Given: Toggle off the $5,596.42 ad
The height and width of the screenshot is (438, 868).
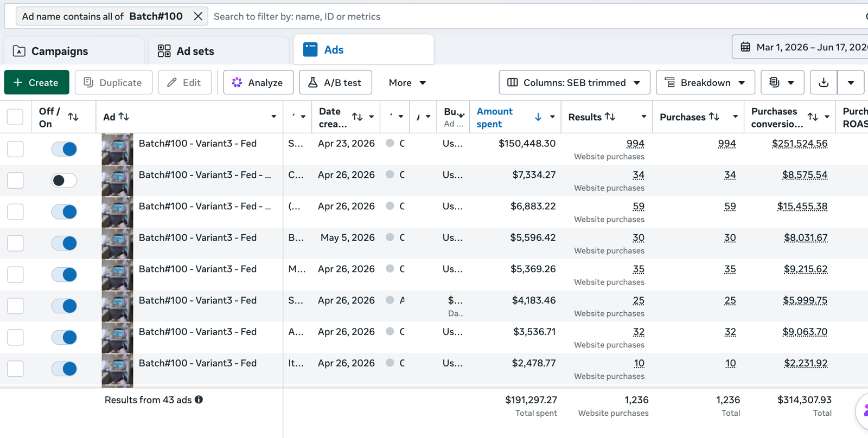Looking at the screenshot, I should (64, 243).
